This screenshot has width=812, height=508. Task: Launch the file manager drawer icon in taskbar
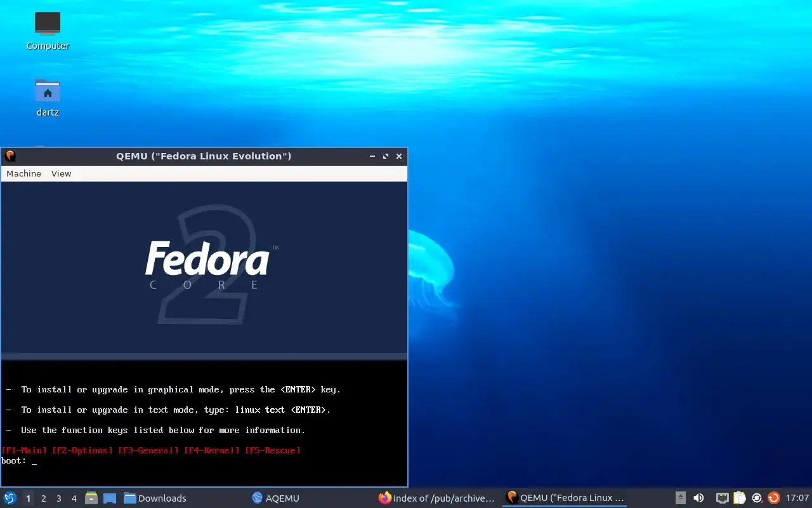[91, 498]
